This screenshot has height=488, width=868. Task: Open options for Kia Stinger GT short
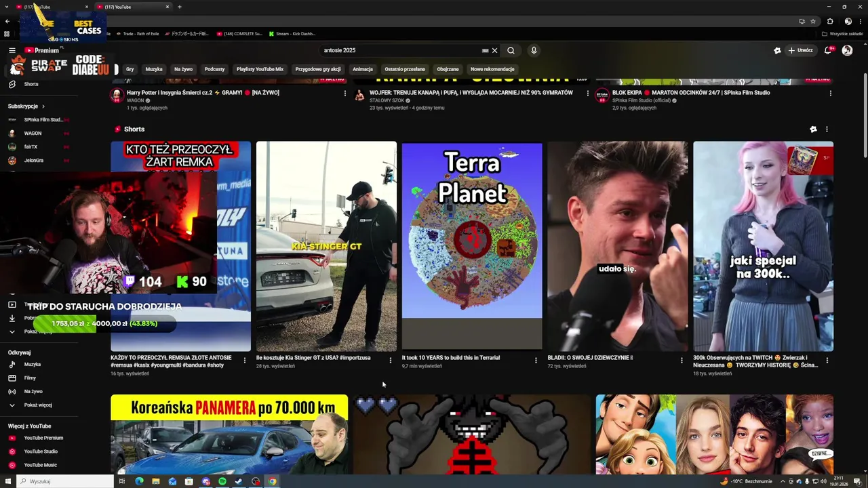[x=390, y=360]
